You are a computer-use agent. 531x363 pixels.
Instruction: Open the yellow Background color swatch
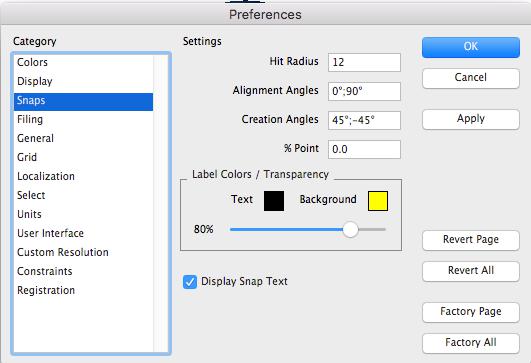(x=378, y=201)
